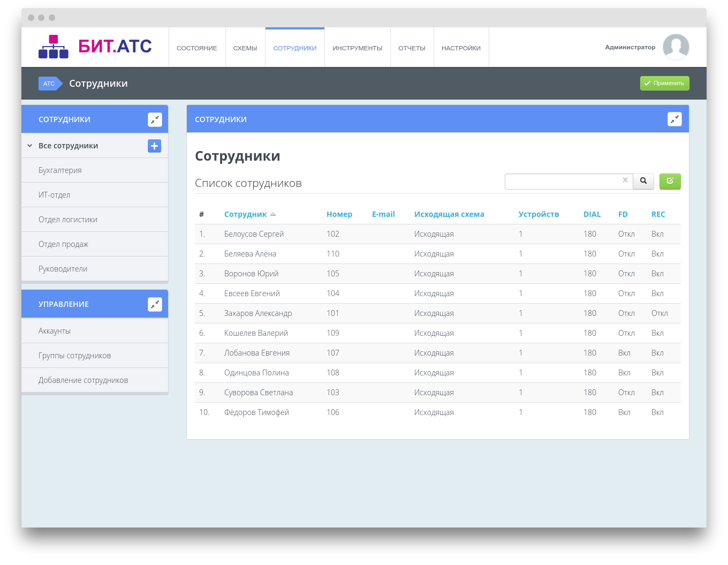
Task: Collapse the Управление panel
Action: coord(155,304)
